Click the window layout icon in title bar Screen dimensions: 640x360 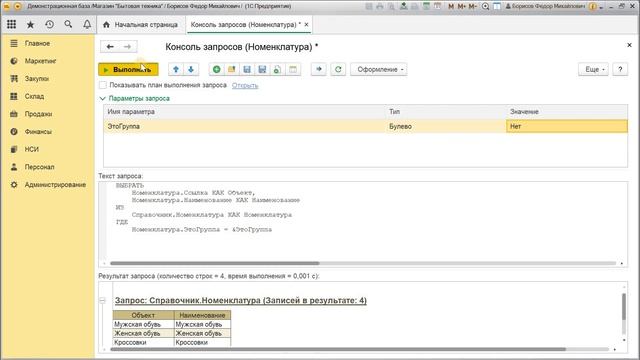497,7
